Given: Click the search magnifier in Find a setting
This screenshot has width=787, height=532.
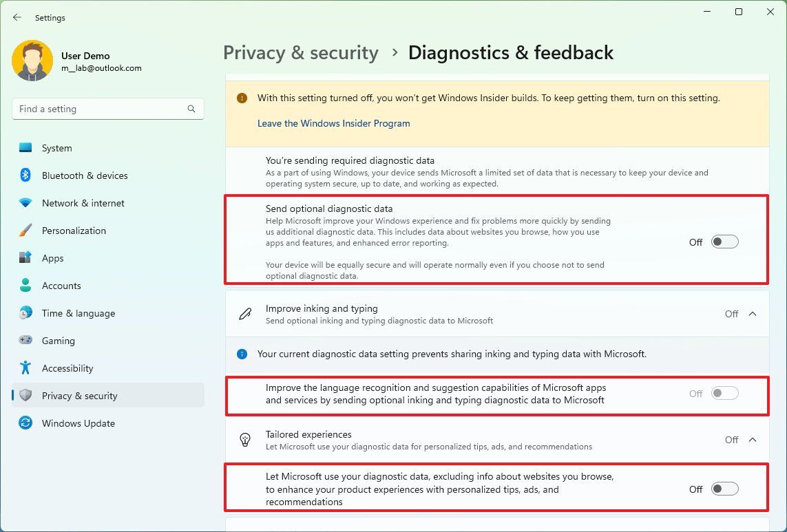Looking at the screenshot, I should click(x=191, y=108).
